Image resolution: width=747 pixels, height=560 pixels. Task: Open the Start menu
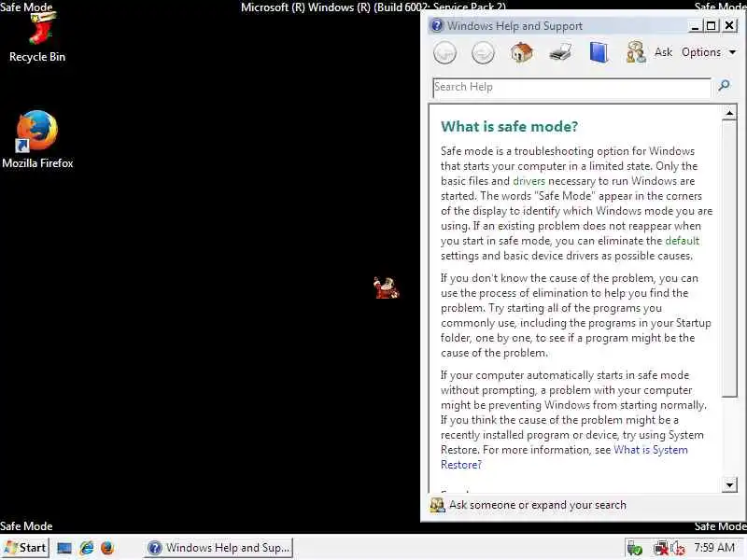point(25,548)
